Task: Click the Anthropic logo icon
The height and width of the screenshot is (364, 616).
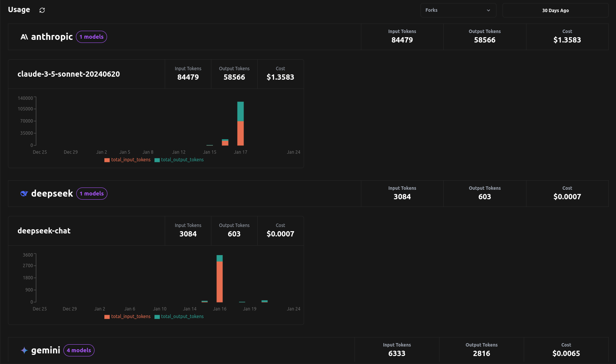Action: click(x=24, y=37)
